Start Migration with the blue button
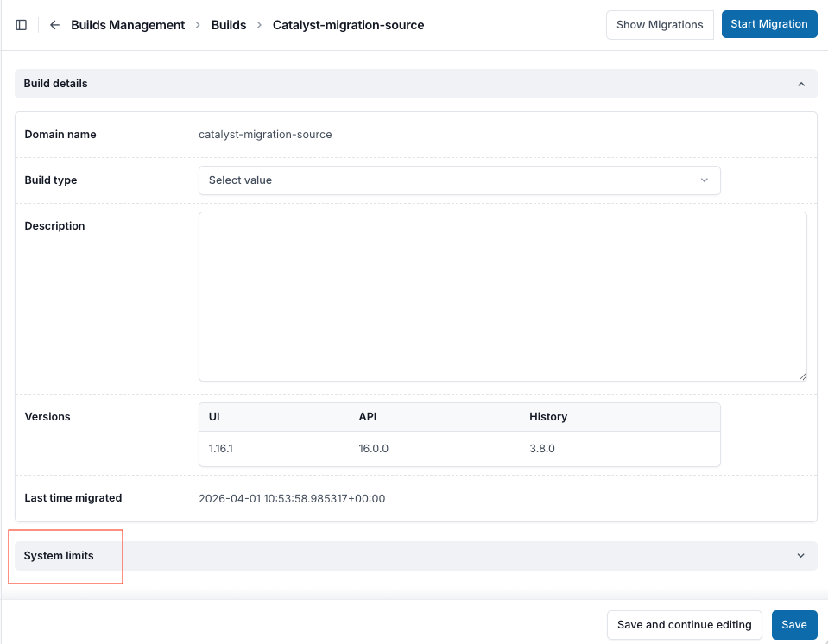Viewport: 828px width, 644px height. coord(768,24)
